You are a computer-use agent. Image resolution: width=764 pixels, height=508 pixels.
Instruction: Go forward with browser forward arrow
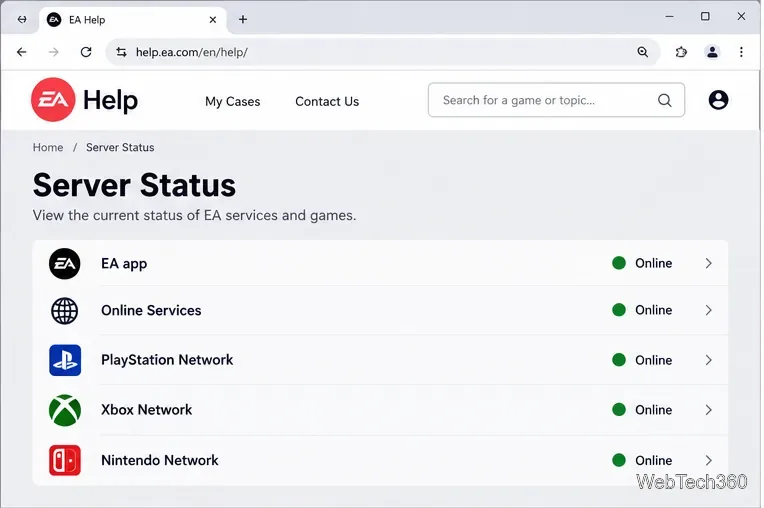tap(54, 52)
